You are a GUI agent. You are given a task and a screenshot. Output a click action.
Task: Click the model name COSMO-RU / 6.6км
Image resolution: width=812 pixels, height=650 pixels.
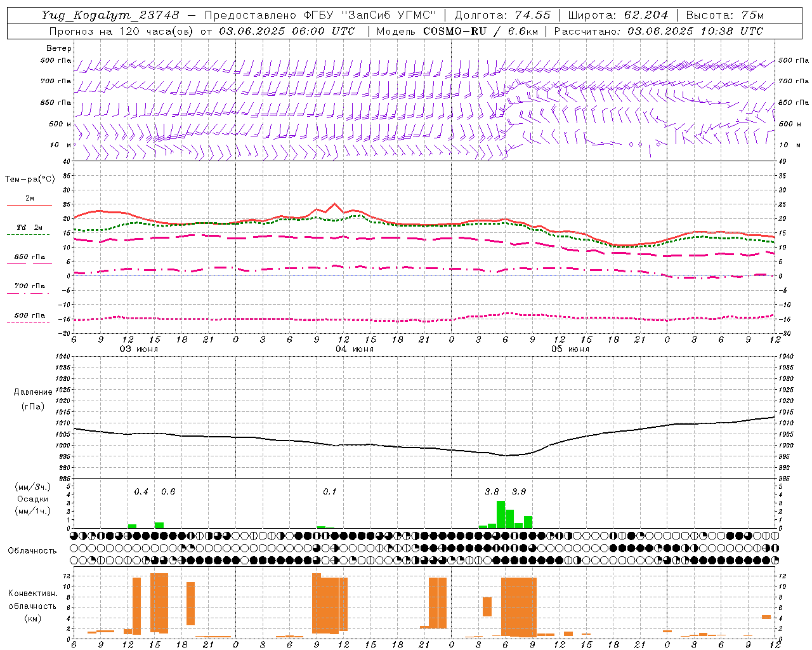480,31
